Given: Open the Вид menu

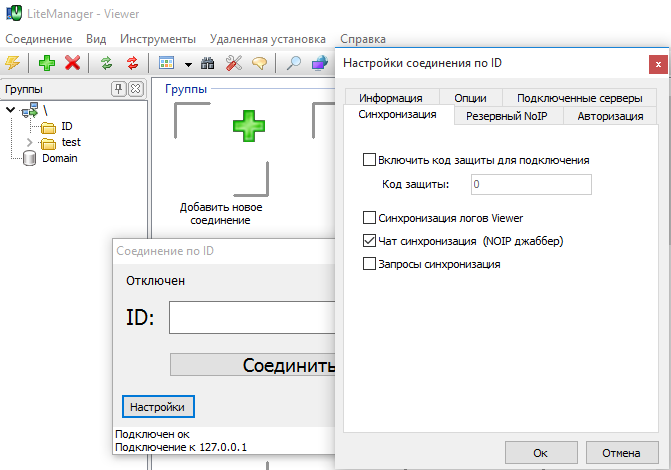Looking at the screenshot, I should click(96, 39).
